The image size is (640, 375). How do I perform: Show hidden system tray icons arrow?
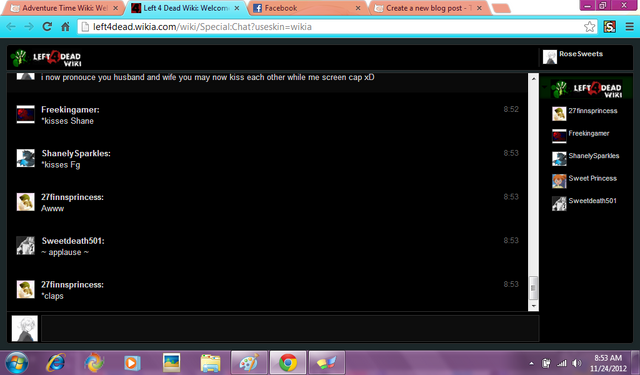coord(531,363)
